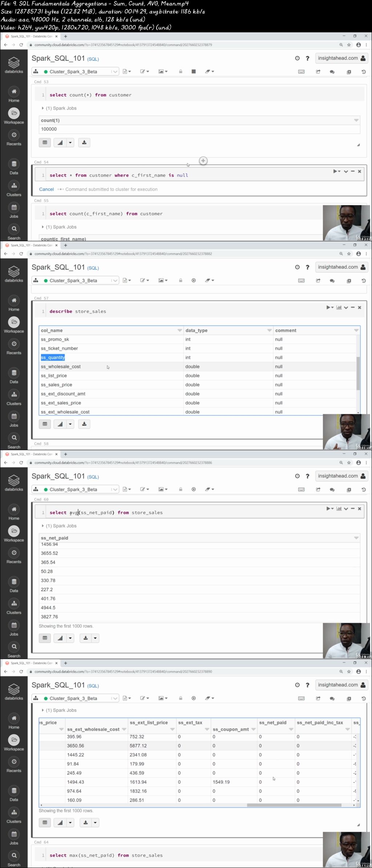Open insightahead.com account button in first frame
372x868 pixels.
tap(341, 58)
